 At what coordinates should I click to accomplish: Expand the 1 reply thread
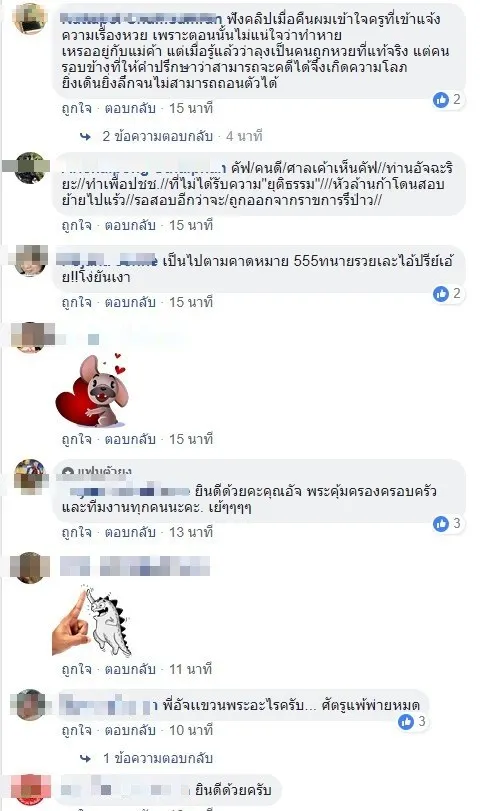pos(157,758)
